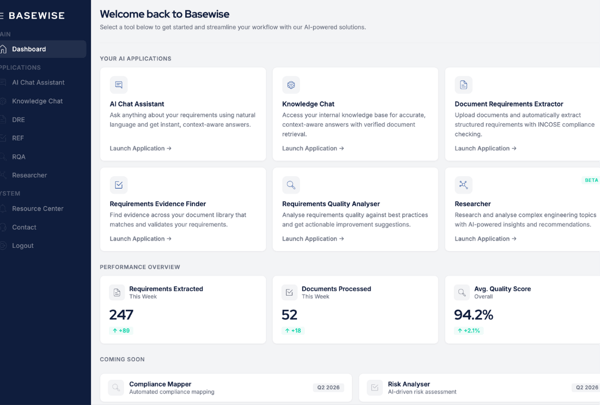Launch the Knowledge Chat application
This screenshot has height=405, width=600.
pyautogui.click(x=312, y=148)
